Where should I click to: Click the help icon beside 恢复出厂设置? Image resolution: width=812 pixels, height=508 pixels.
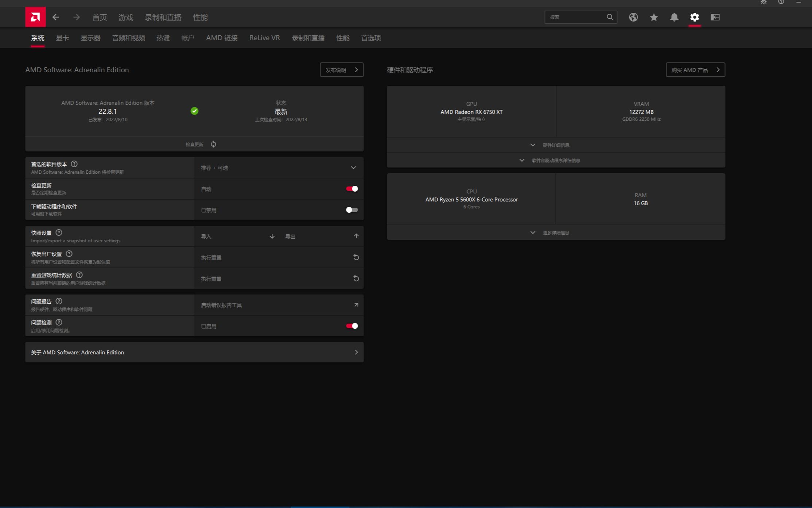[69, 254]
